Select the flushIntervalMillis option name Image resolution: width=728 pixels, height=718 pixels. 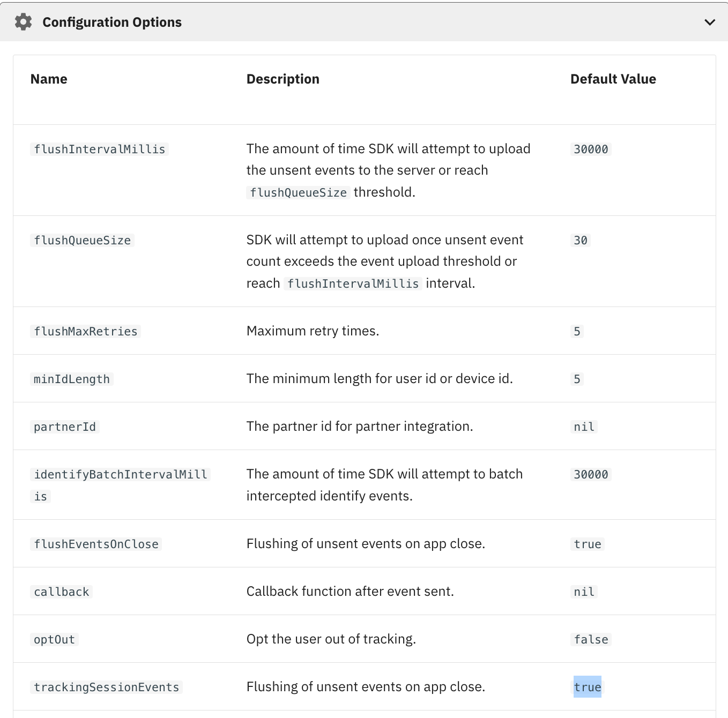click(x=99, y=149)
